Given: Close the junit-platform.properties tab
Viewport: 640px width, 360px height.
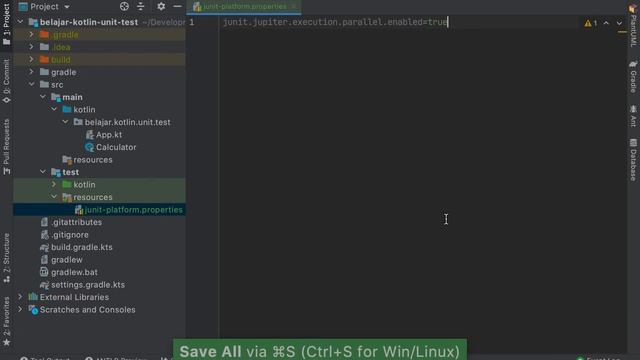Looking at the screenshot, I should [x=293, y=6].
